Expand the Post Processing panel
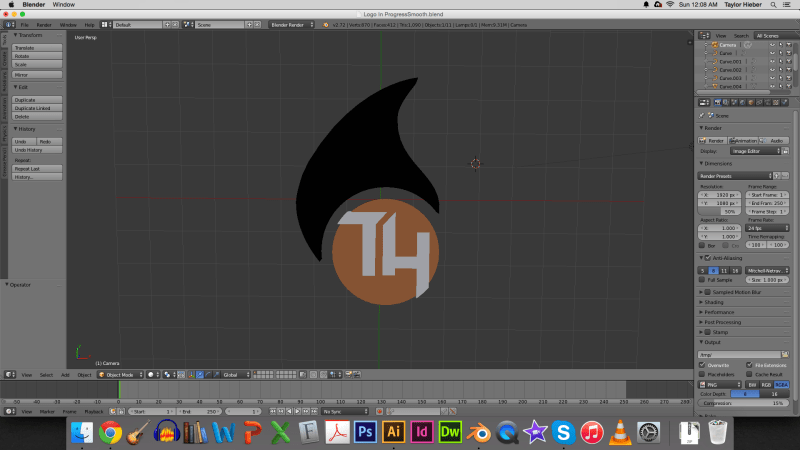Screen dimensions: 800x450 click(722, 322)
